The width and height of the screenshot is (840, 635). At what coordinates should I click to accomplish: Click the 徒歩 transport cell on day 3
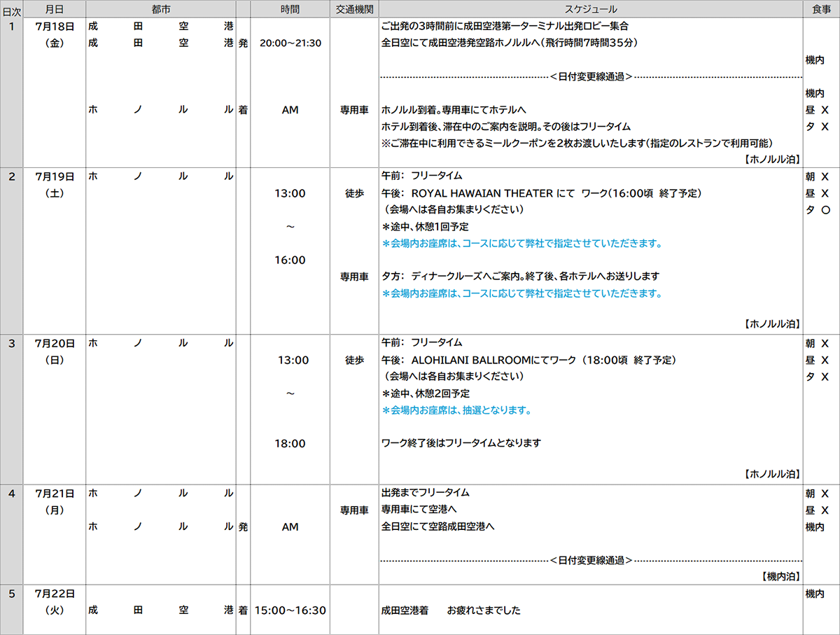tap(354, 360)
